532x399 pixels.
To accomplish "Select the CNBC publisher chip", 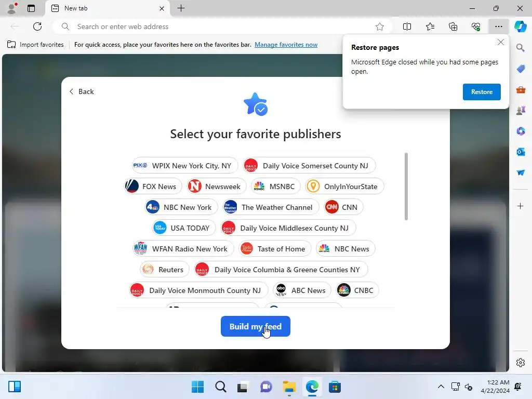I will pos(357,290).
